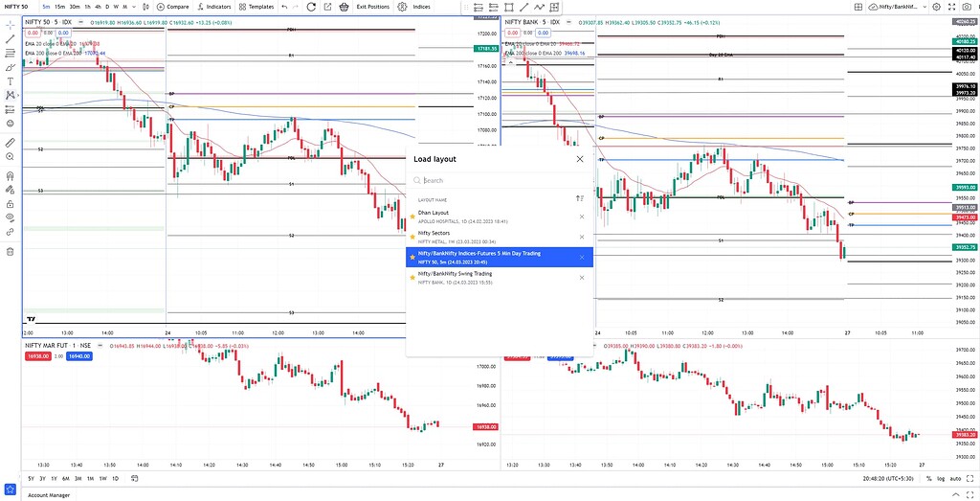Expand the timeframe list chevron
This screenshot has height=501, width=980.
(x=134, y=7)
